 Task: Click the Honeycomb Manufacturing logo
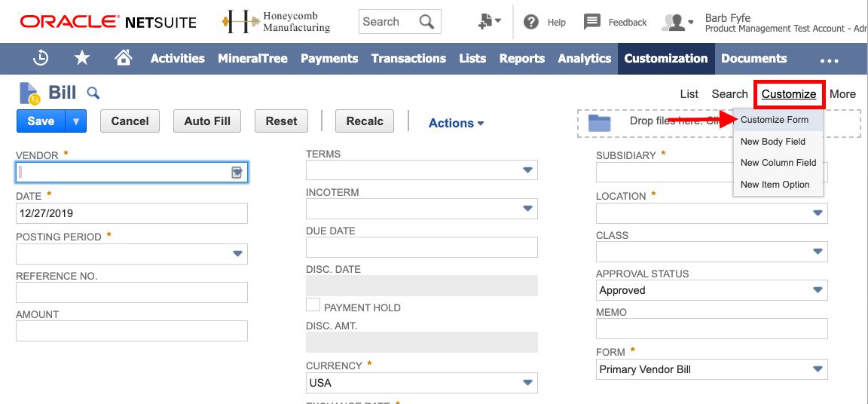(276, 22)
